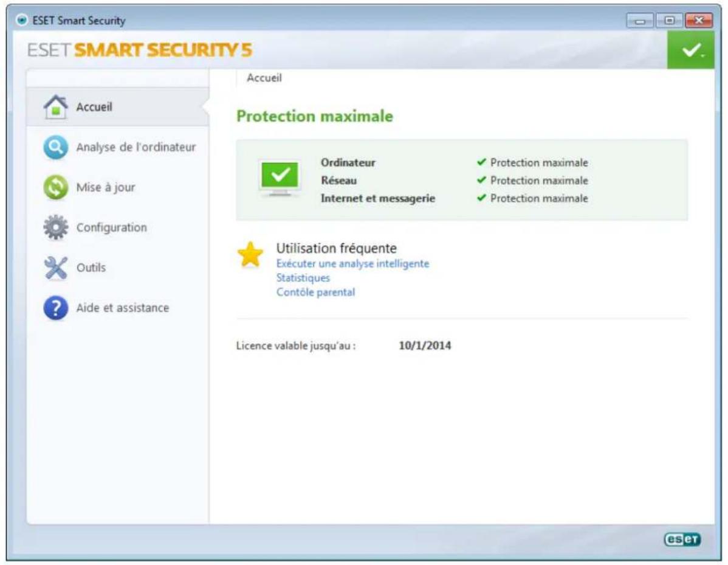Click the green refresh icon for Mise à jour
This screenshot has width=728, height=565.
point(56,187)
